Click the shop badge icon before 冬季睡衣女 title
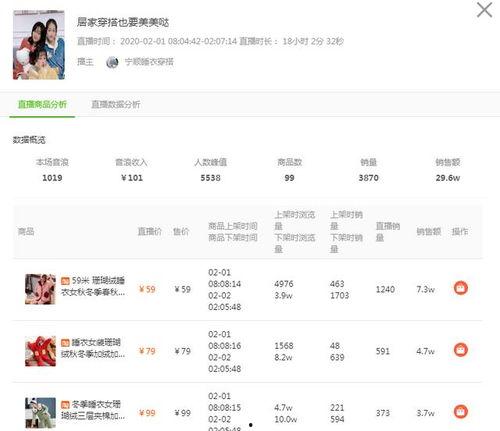Viewport: 500px width, 431px height. click(65, 405)
